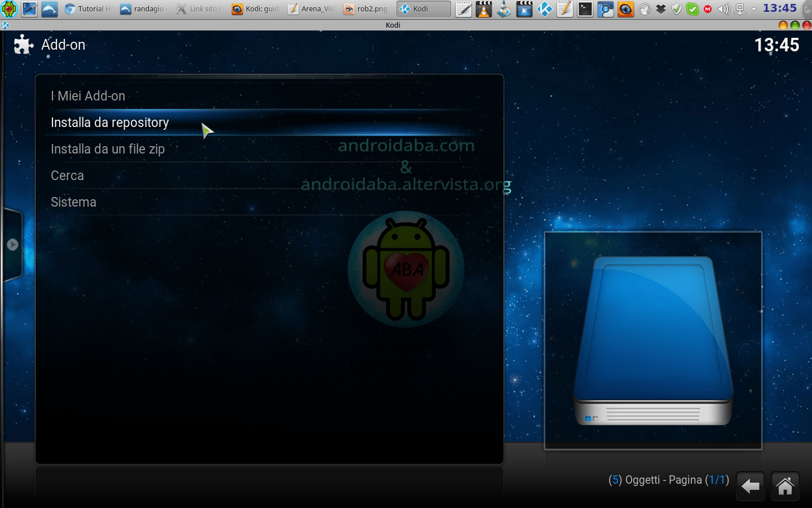Launch the video clapperboard player icon
Viewport: 812px width, 508px height.
[x=524, y=8]
